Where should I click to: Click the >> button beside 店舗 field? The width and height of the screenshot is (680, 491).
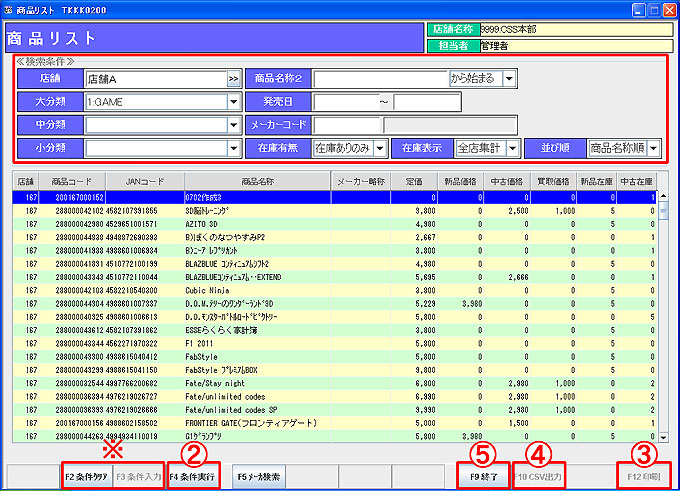click(233, 78)
